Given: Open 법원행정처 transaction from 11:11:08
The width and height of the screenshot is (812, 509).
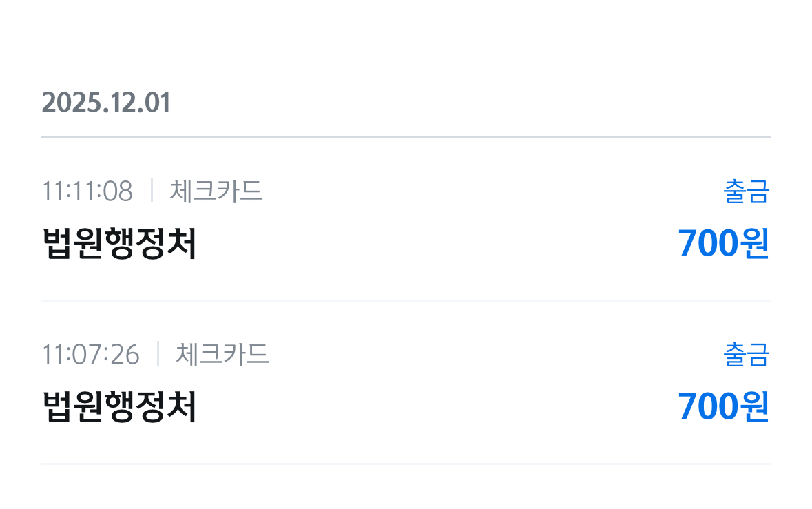Looking at the screenshot, I should [x=120, y=243].
